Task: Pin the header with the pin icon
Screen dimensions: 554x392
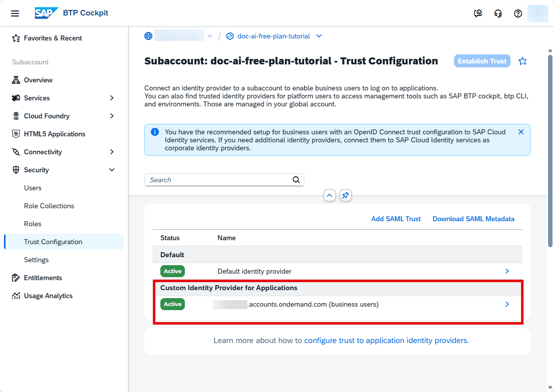Action: click(x=346, y=195)
